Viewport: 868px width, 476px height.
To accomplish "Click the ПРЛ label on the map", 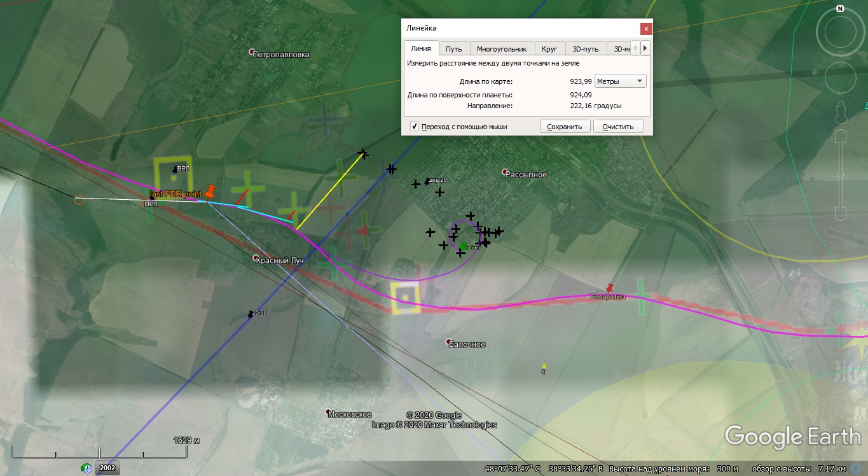I will point(151,204).
